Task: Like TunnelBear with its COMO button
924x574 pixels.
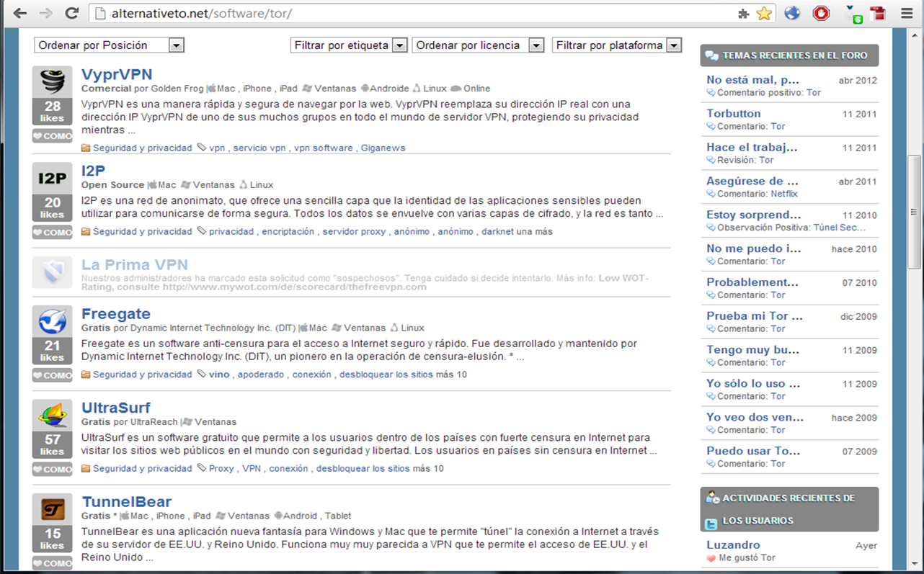Action: click(53, 563)
